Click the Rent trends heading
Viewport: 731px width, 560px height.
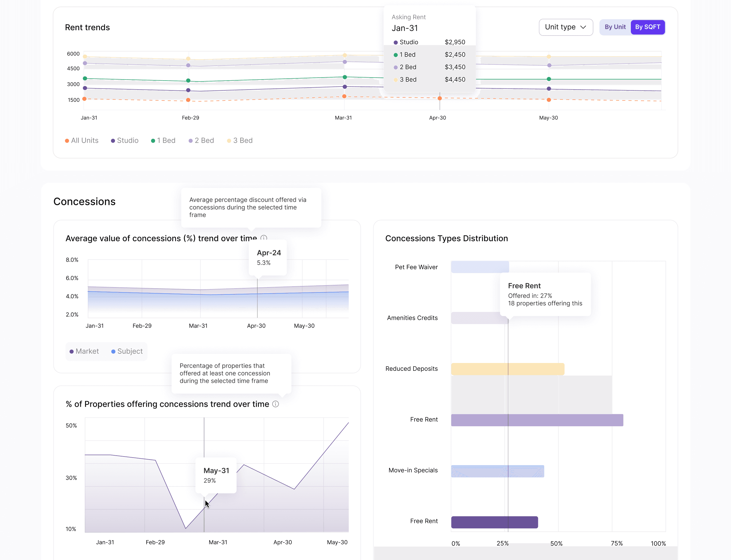pyautogui.click(x=87, y=27)
